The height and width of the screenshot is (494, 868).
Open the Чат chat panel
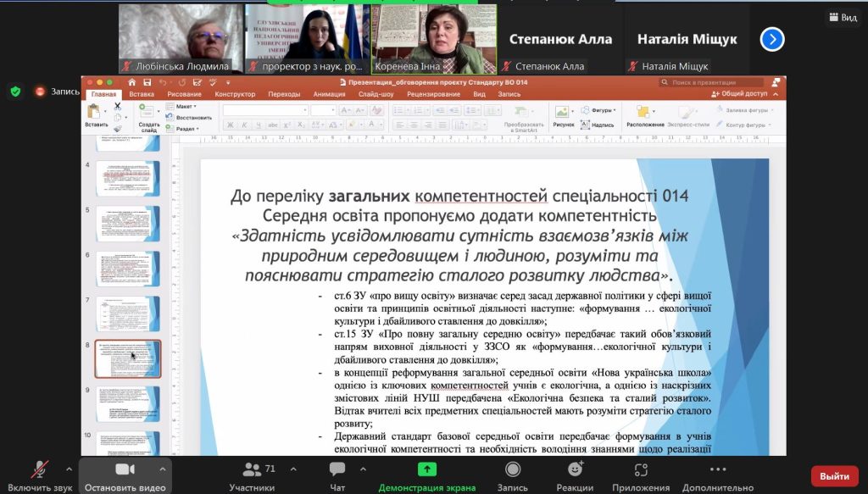coord(337,470)
